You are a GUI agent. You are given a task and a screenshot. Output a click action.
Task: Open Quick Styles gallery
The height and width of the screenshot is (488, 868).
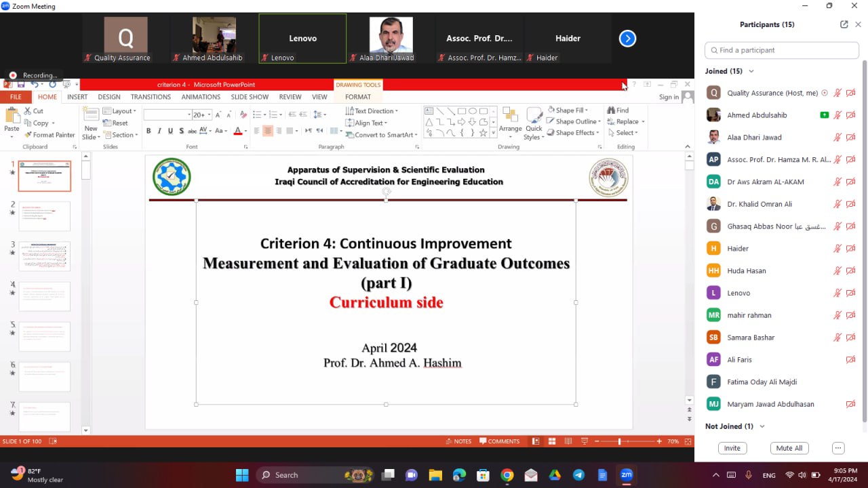[x=534, y=123]
